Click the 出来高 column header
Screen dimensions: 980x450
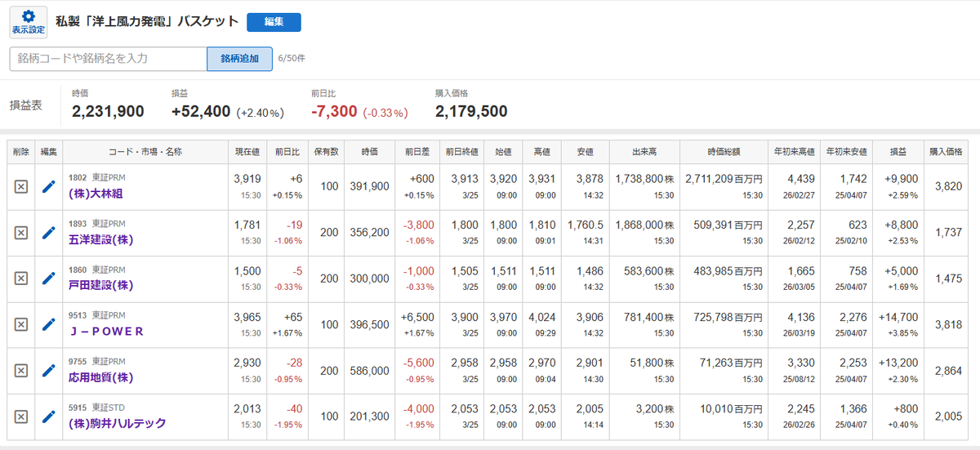click(644, 152)
